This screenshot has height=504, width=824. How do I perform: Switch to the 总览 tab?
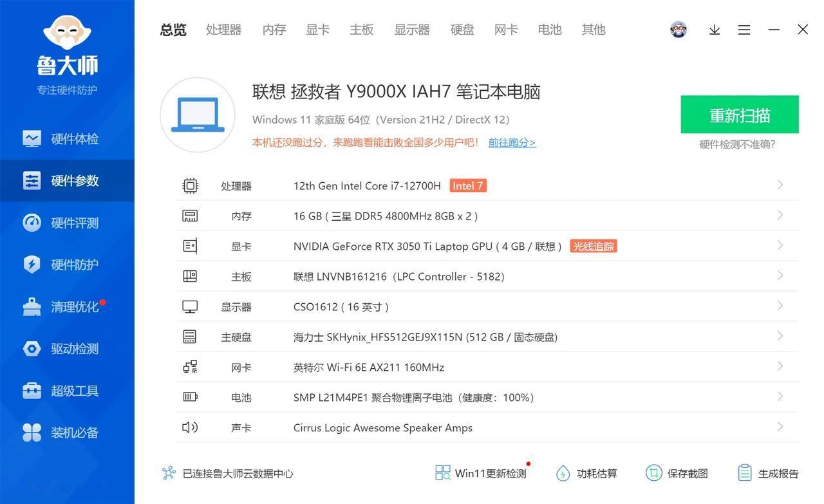point(173,30)
